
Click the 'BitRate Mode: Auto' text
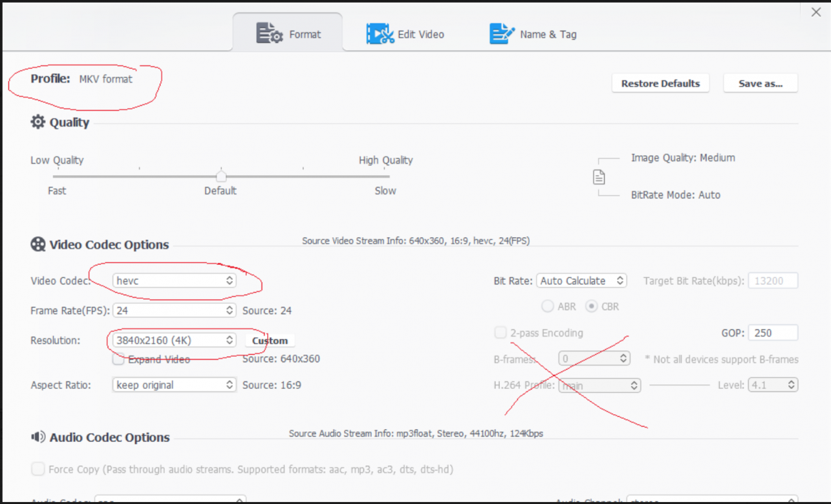(676, 194)
